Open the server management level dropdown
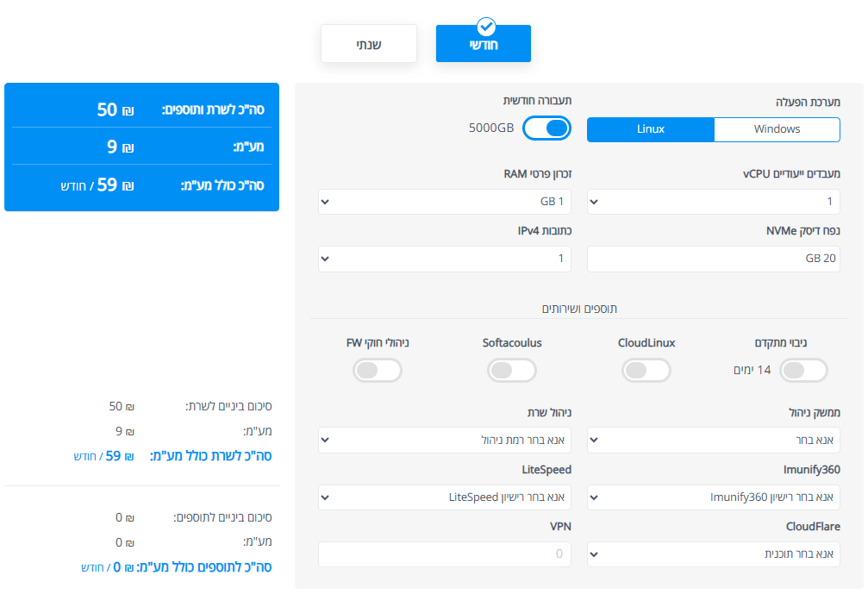This screenshot has width=868, height=594. 444,440
